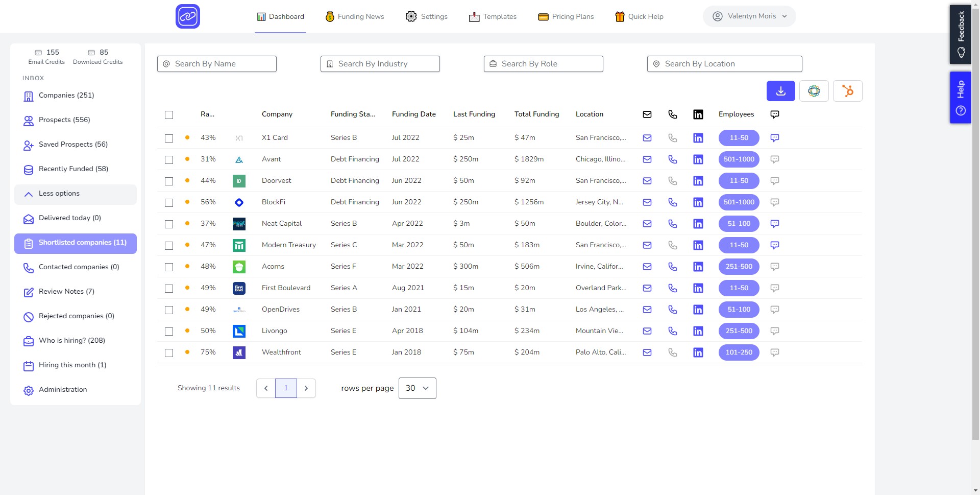This screenshot has width=980, height=495.
Task: Go to the next results page
Action: (x=306, y=388)
